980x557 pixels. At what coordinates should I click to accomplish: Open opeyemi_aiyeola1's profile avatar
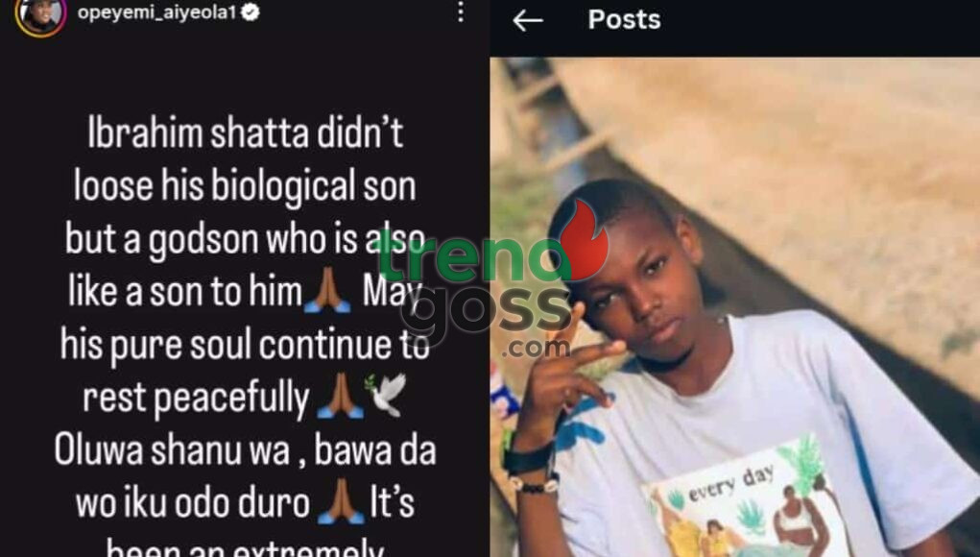click(x=41, y=15)
